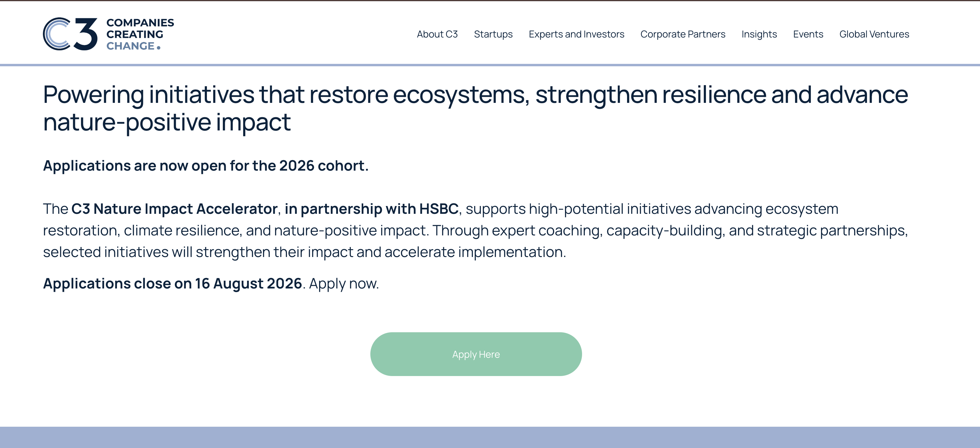This screenshot has width=980, height=448.
Task: Open the Corporate Partners page
Action: [x=683, y=34]
